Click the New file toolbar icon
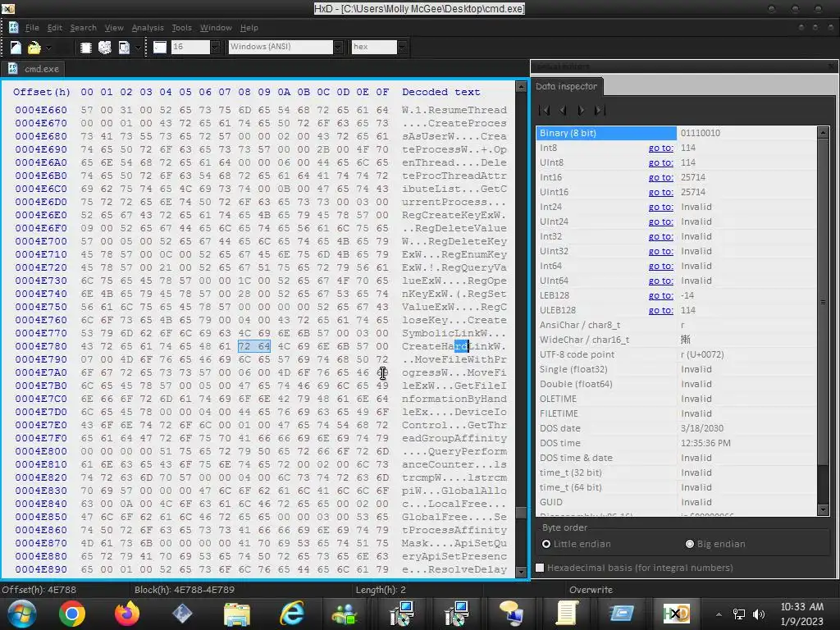This screenshot has width=840, height=630. (16, 48)
